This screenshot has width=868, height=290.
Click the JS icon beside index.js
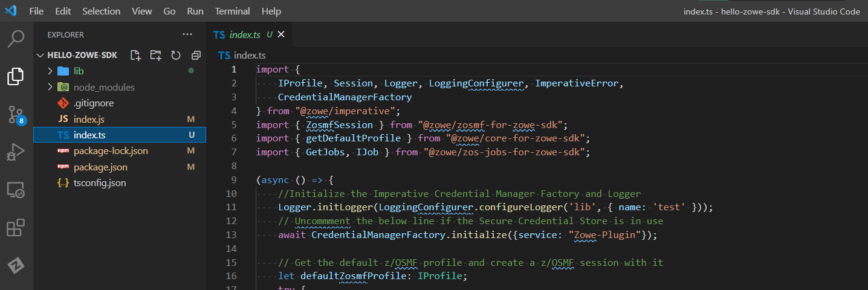63,119
